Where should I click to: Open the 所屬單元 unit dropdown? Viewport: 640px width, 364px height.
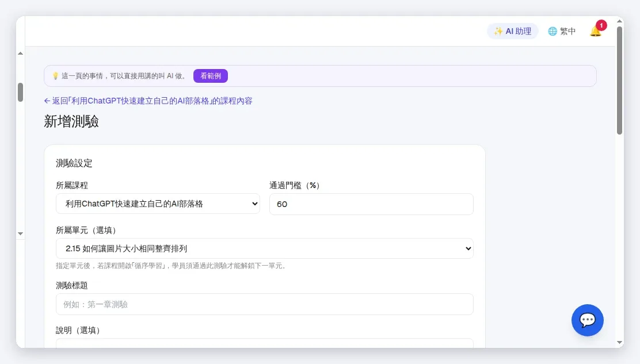pos(265,248)
